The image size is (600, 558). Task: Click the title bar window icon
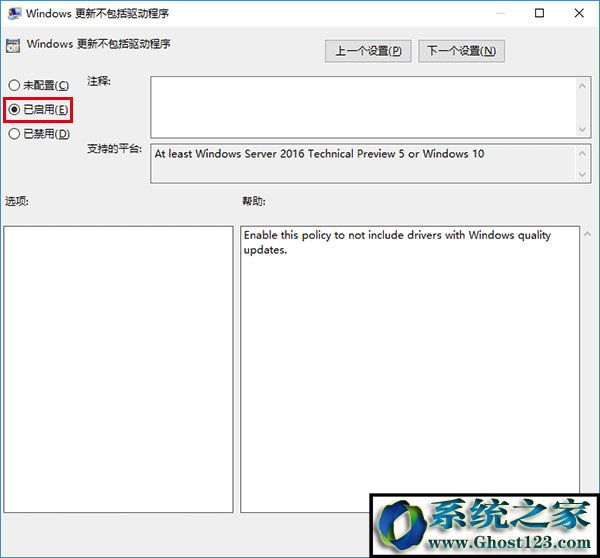click(x=15, y=13)
